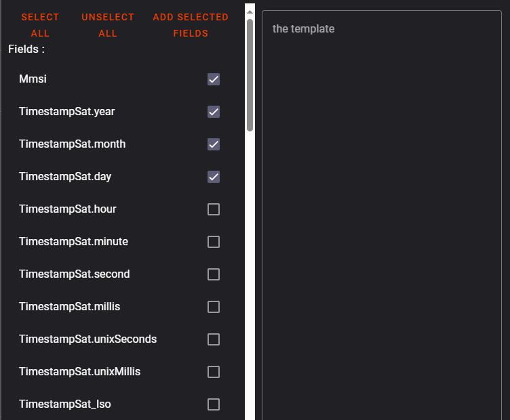This screenshot has height=420, width=510.
Task: Click the fields list scrollbar thumb
Action: [250, 75]
